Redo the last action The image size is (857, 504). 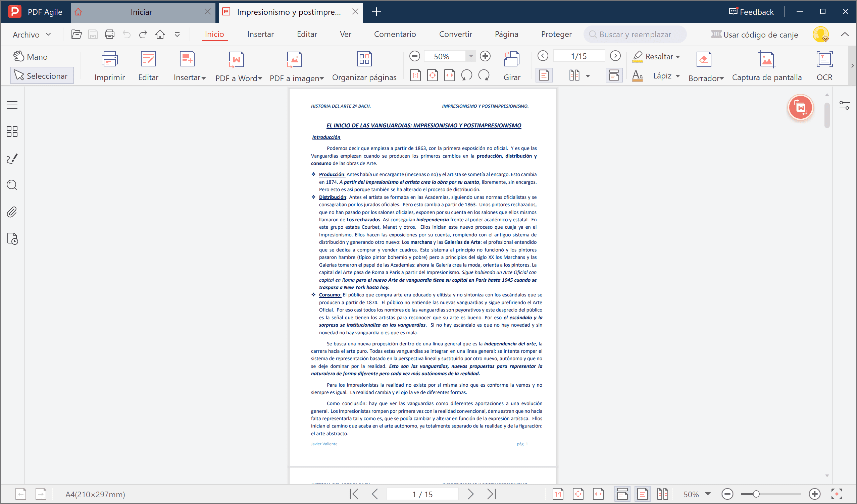143,34
